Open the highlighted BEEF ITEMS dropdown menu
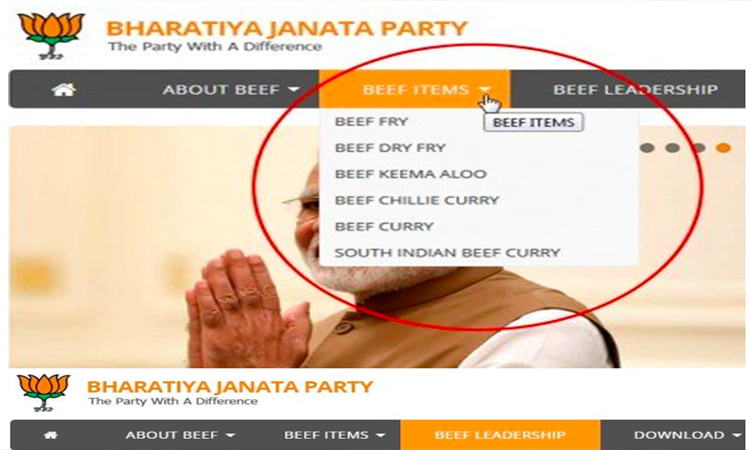 415,89
